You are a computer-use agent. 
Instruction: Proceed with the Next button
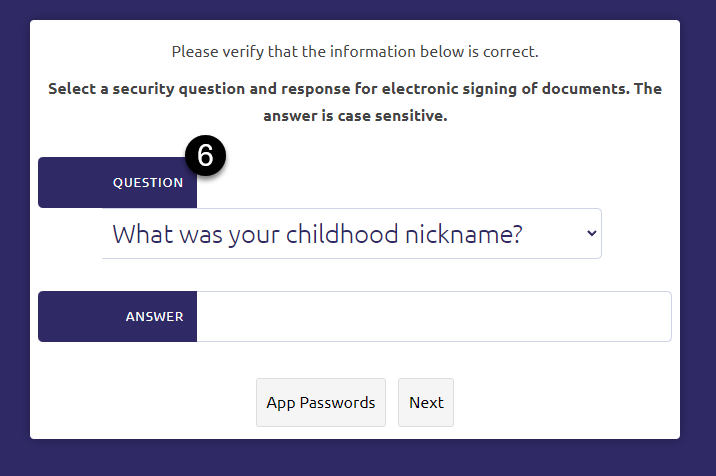(x=426, y=403)
